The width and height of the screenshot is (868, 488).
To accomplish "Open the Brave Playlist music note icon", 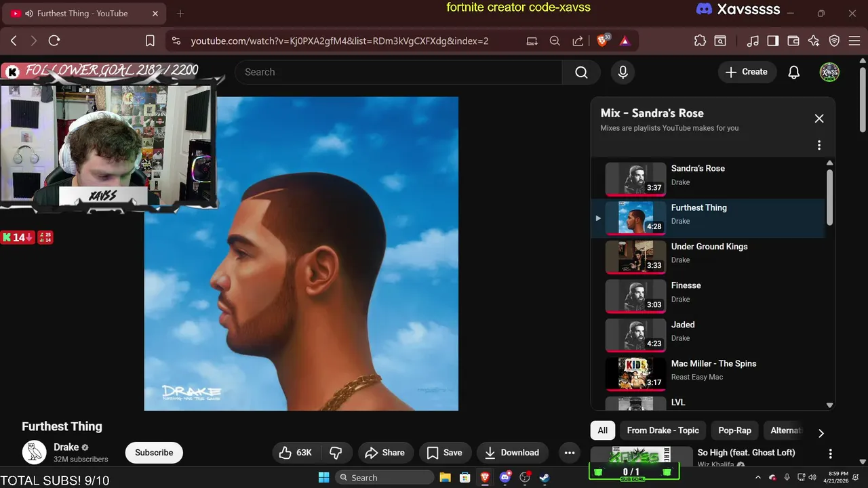I will (753, 41).
